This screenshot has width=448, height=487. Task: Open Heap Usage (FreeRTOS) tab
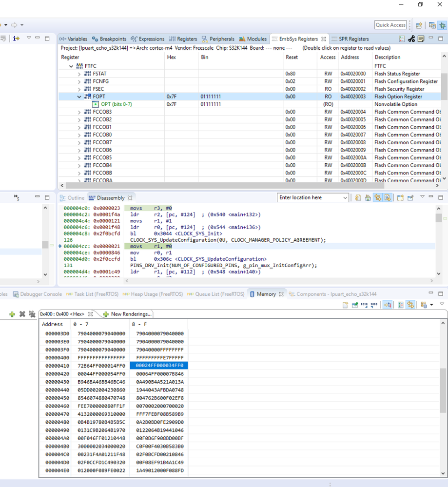[153, 294]
